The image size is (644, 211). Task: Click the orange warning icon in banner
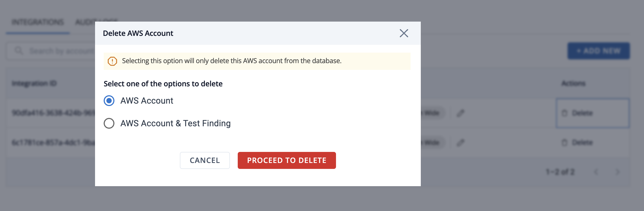112,61
